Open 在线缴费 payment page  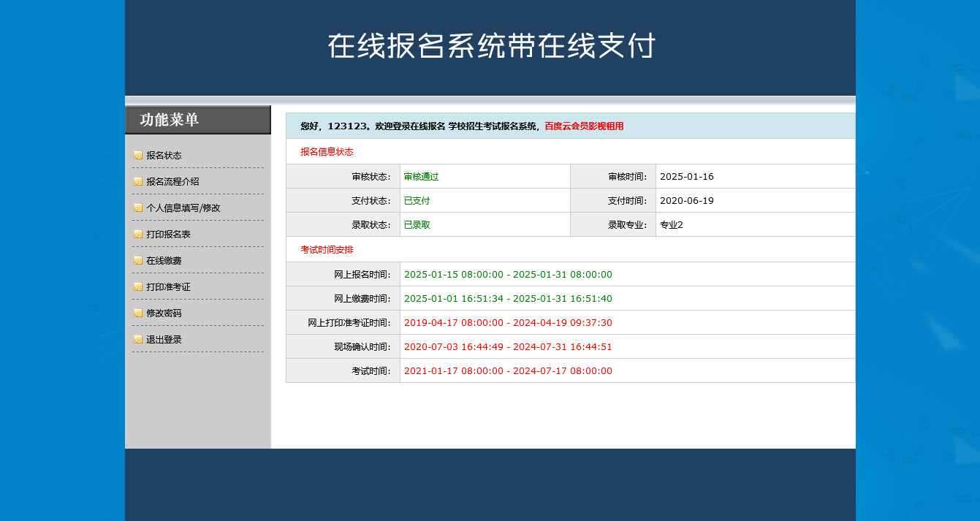(x=164, y=261)
